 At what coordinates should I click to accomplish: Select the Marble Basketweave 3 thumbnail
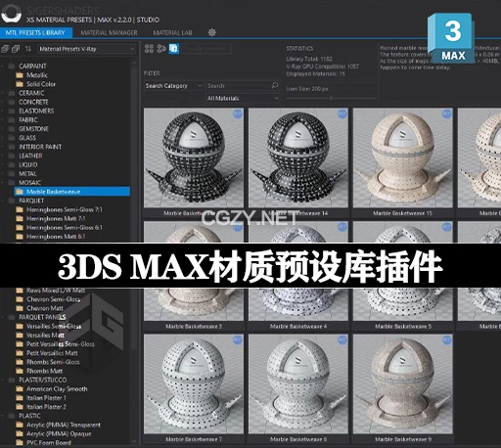click(x=194, y=271)
